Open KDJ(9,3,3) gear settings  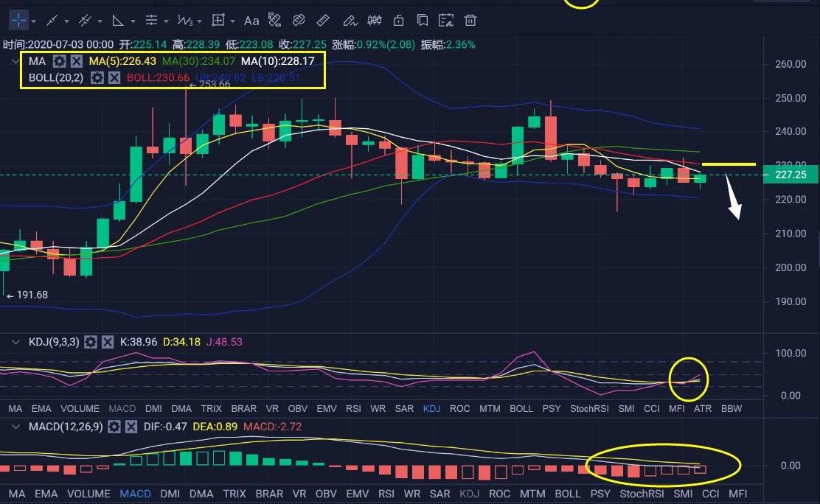point(91,342)
